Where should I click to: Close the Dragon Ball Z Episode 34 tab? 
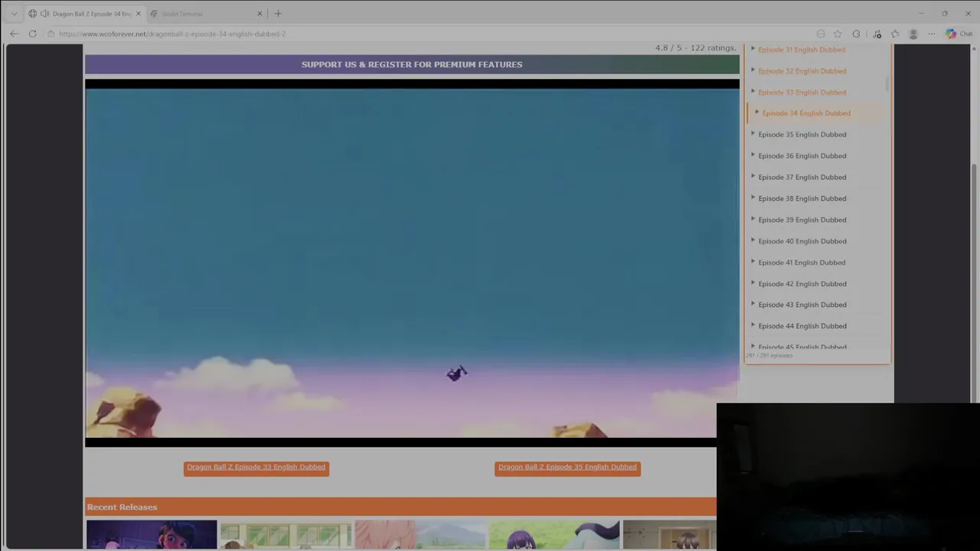[138, 14]
